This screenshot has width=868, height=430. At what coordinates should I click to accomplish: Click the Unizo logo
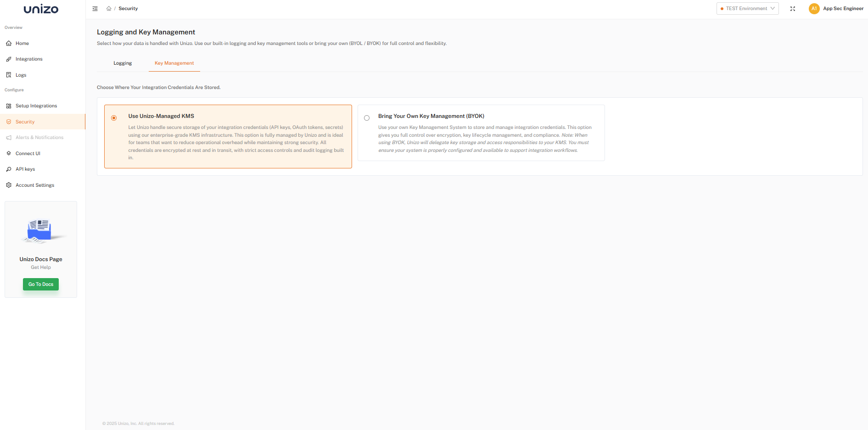click(x=41, y=9)
